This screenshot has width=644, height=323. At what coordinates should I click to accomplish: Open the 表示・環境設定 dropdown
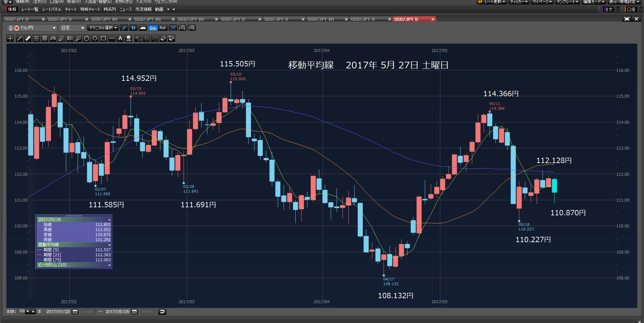click(625, 2)
